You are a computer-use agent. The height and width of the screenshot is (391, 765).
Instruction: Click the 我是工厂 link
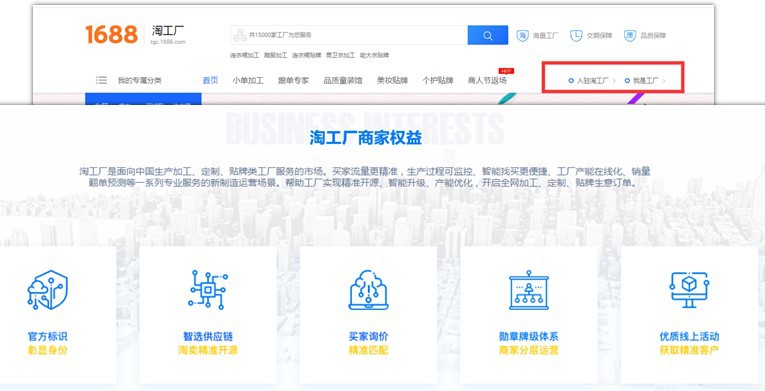[x=645, y=81]
